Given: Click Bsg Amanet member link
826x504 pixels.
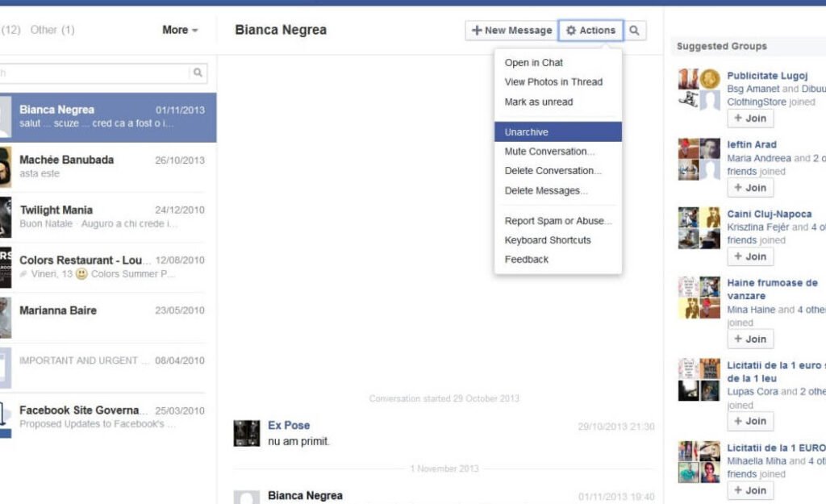Looking at the screenshot, I should coord(753,89).
